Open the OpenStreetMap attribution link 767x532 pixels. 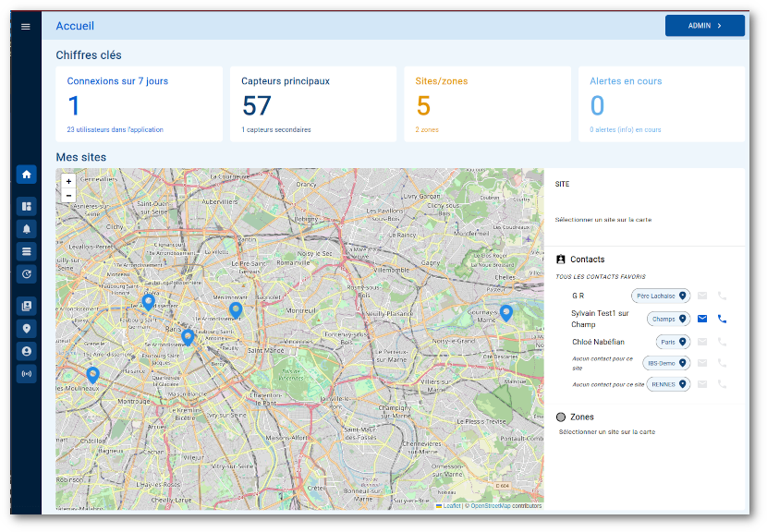492,506
